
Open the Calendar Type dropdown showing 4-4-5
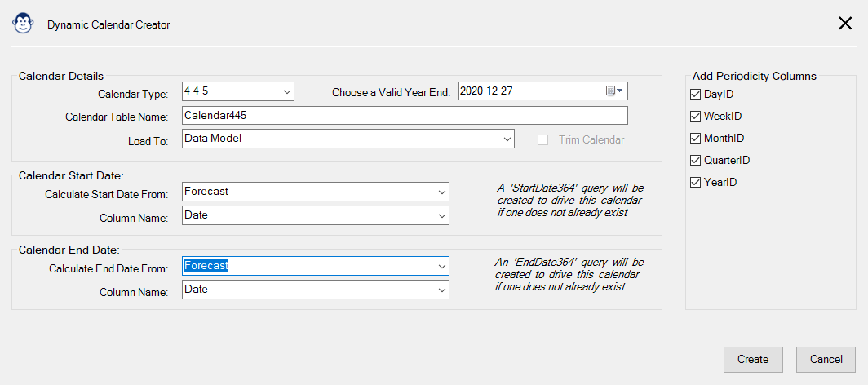(x=238, y=91)
